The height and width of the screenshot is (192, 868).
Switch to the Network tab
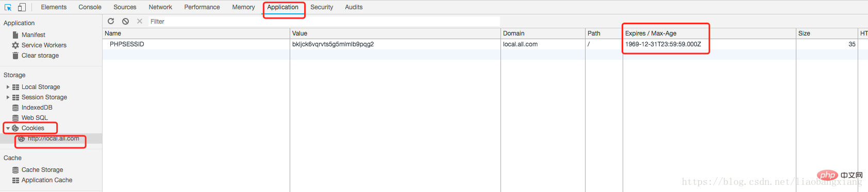click(x=160, y=7)
